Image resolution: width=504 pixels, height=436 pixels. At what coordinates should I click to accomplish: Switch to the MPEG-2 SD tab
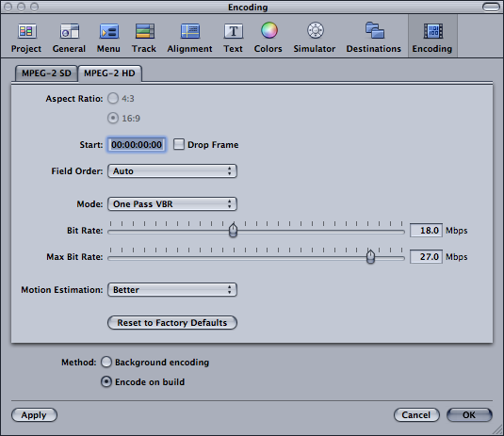46,73
